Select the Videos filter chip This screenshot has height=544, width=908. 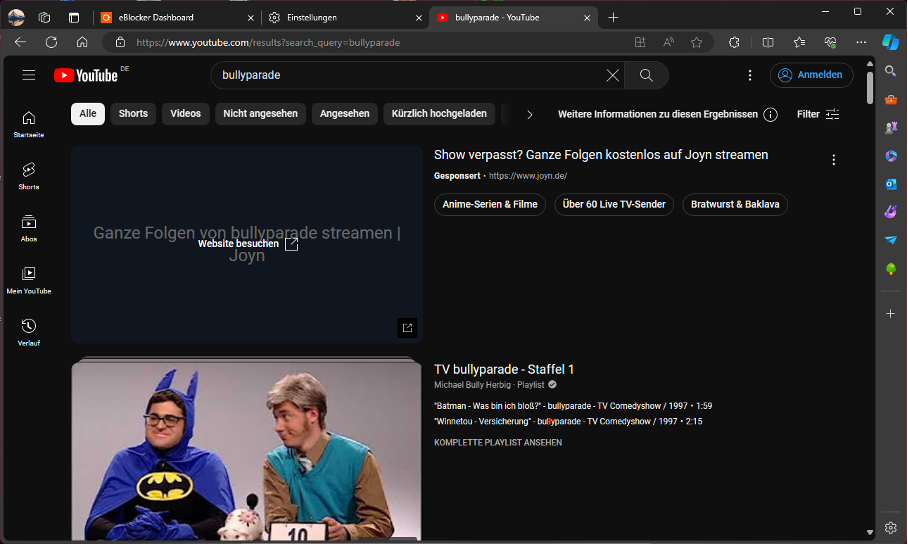pos(185,114)
